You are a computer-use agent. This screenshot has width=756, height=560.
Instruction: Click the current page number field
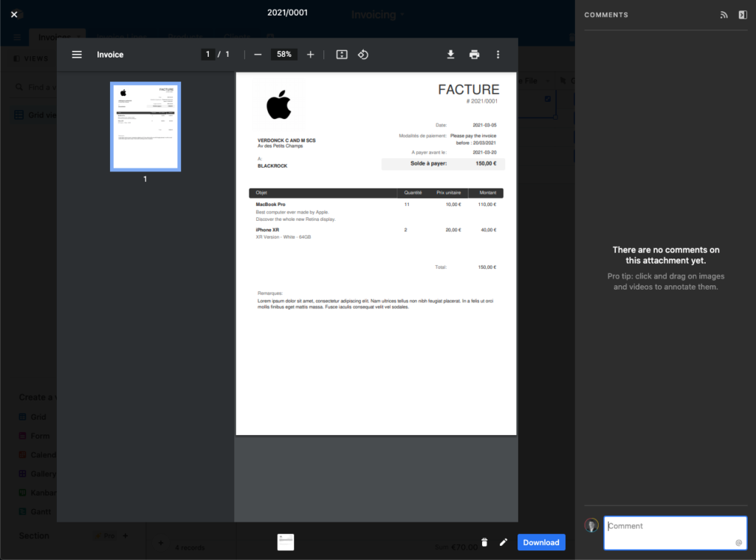pyautogui.click(x=207, y=55)
